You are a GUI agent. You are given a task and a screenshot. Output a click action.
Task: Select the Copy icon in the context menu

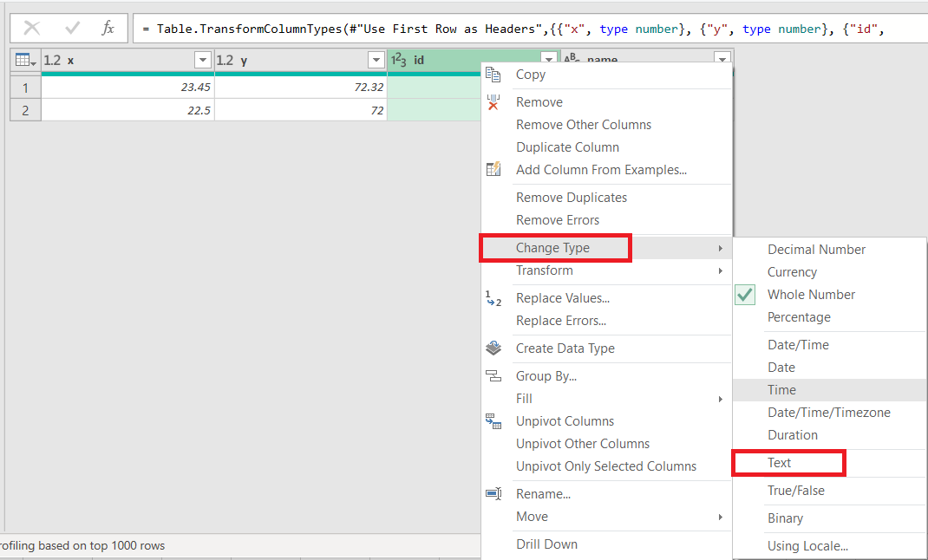(x=493, y=75)
